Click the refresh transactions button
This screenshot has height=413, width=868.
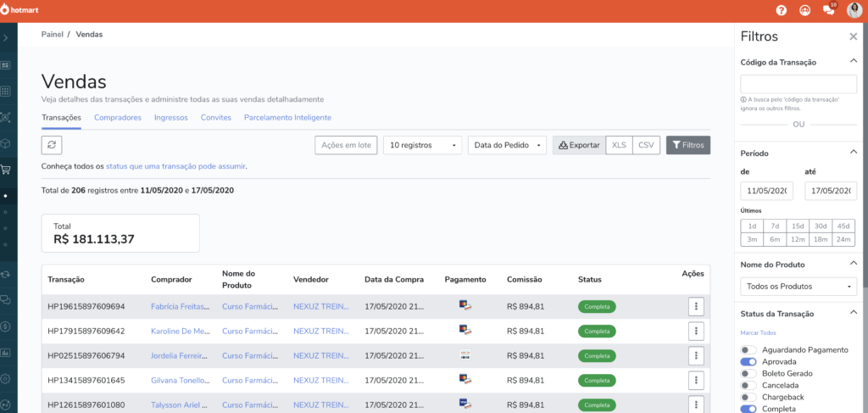(x=52, y=145)
